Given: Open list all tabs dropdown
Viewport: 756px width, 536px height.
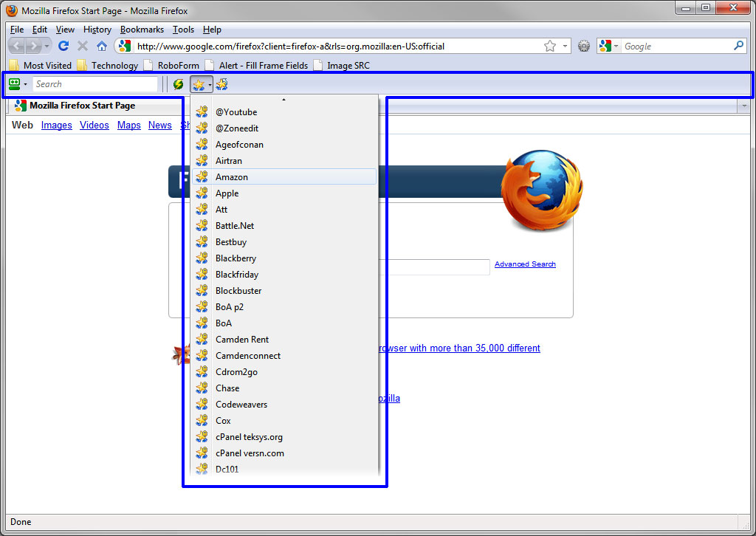Looking at the screenshot, I should (744, 106).
